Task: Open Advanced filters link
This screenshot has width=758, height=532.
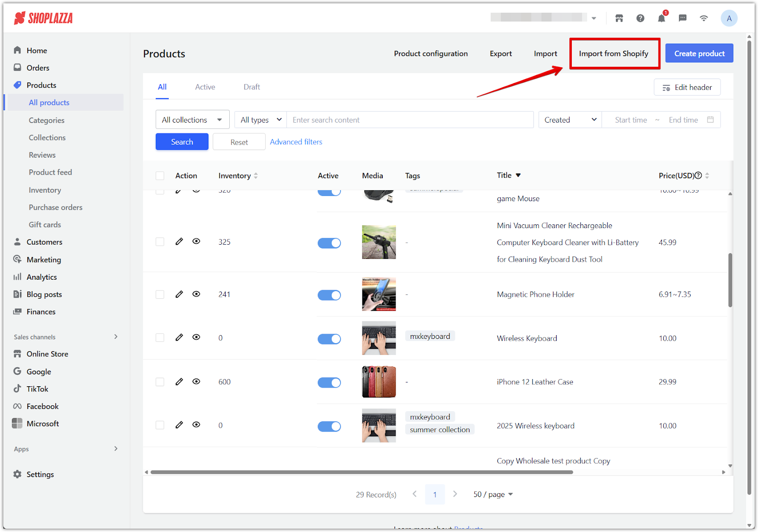Action: click(296, 142)
